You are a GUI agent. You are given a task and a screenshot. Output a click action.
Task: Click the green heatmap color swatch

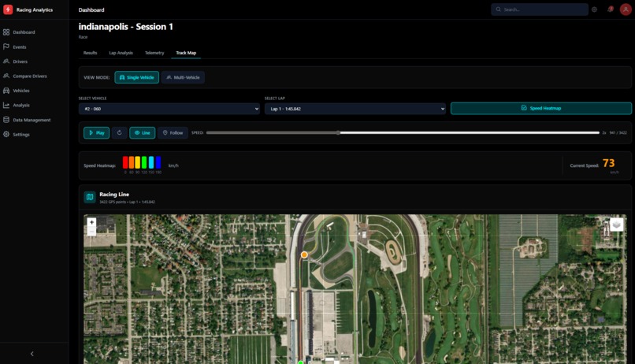tap(144, 162)
